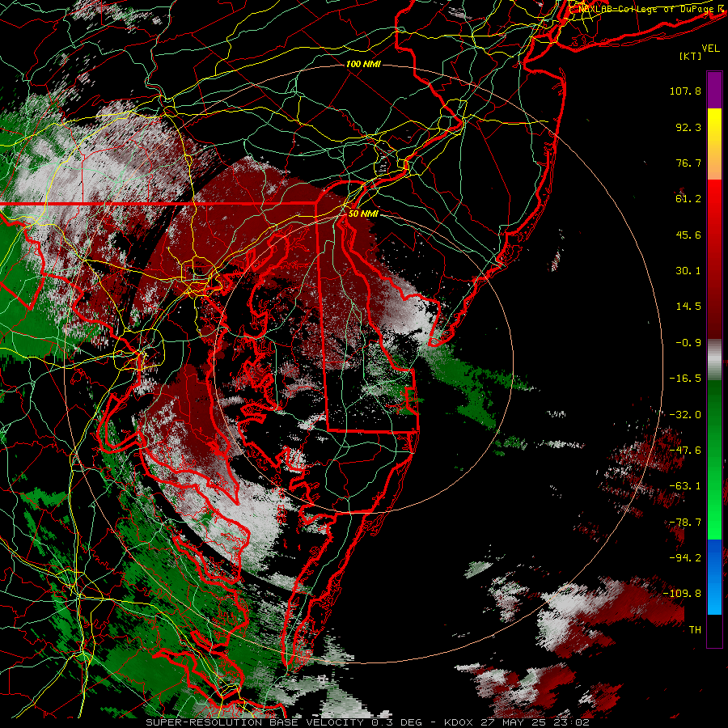Click the TH legend label
Viewport: 728px width, 728px height.
click(x=695, y=630)
